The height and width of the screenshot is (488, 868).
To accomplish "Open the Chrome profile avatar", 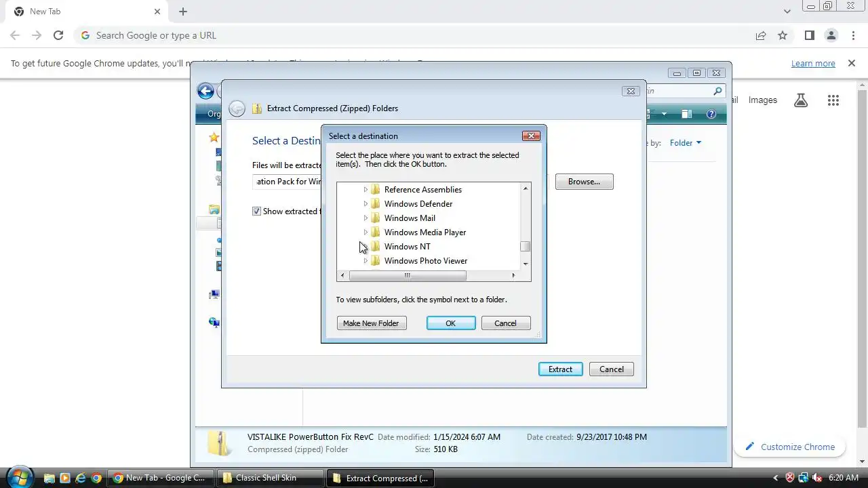I will [831, 35].
